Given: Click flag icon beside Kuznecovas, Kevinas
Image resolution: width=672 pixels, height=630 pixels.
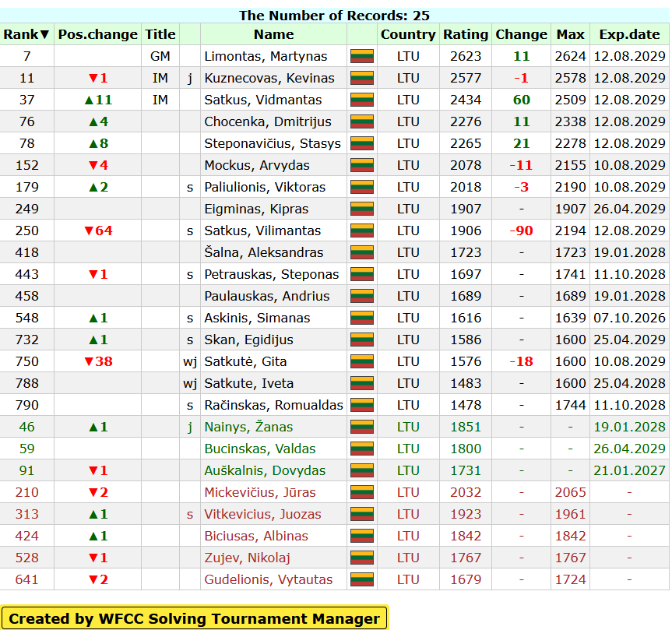Looking at the screenshot, I should coord(362,78).
